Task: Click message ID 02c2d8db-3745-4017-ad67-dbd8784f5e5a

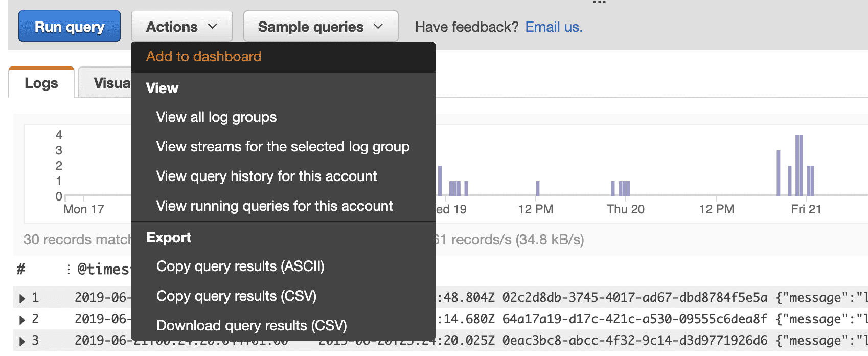Action: coord(635,298)
